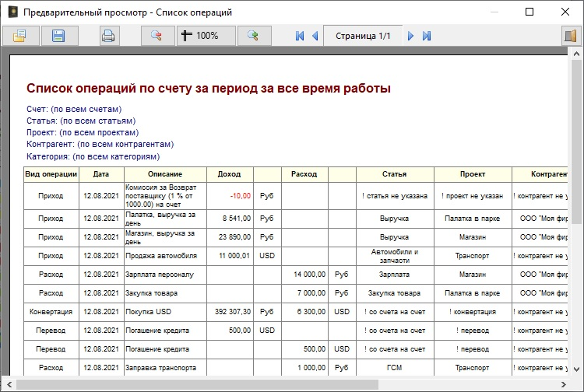The image size is (584, 392).
Task: Click the 'Зарплата персоналу' description cell
Action: 165,275
